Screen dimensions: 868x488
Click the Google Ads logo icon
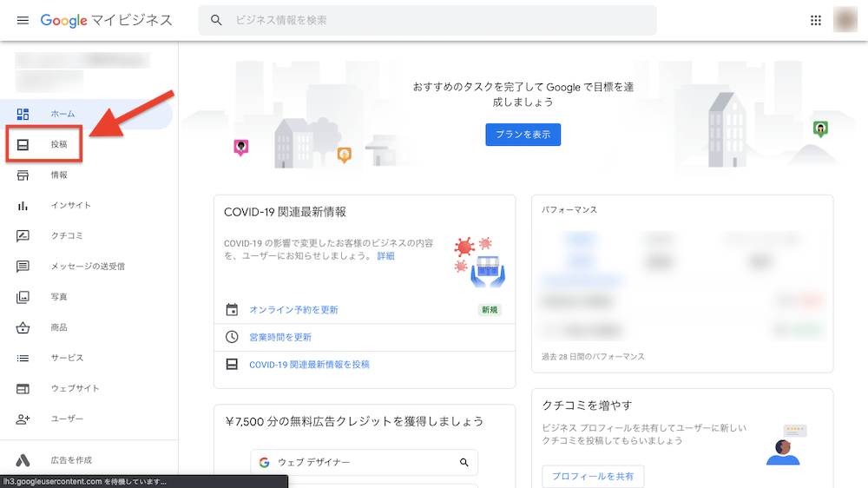click(23, 460)
